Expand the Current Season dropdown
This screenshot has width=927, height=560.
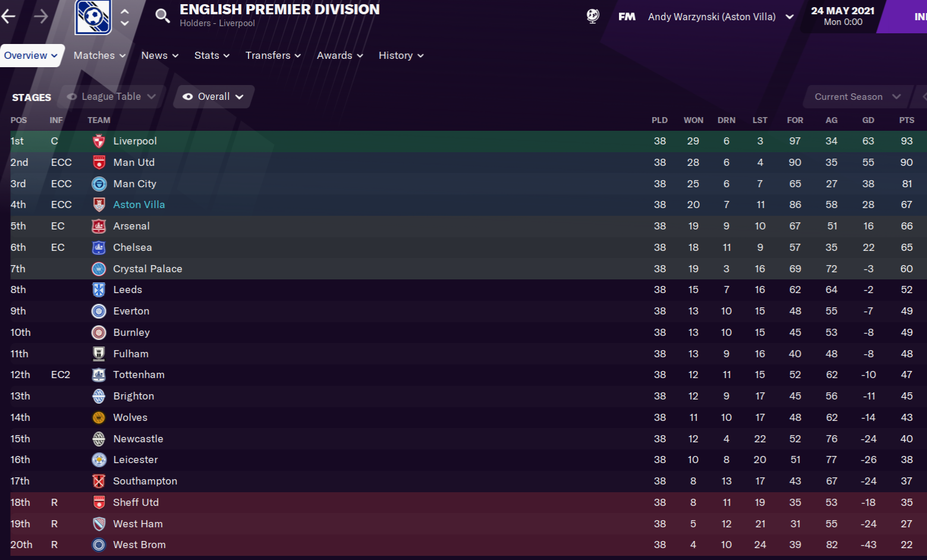click(x=856, y=97)
